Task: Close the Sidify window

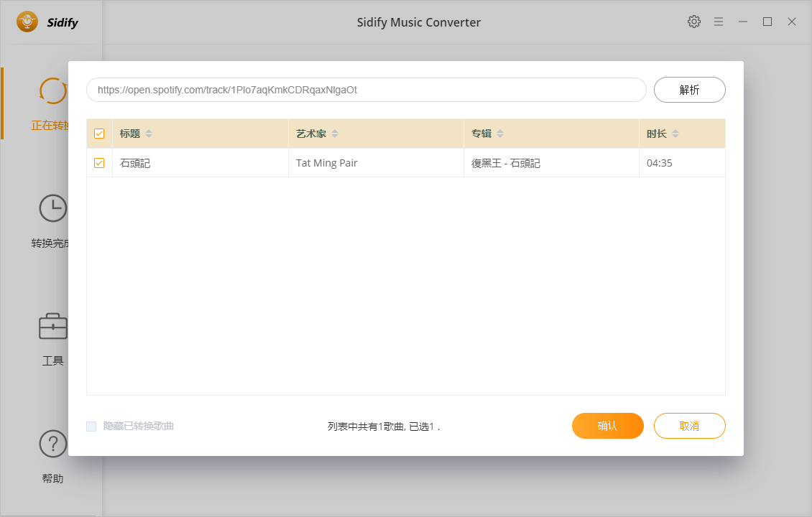Action: click(792, 22)
